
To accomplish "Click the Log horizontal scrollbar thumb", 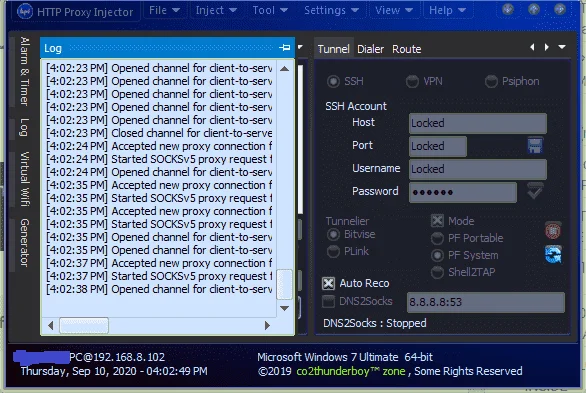I will click(x=84, y=326).
